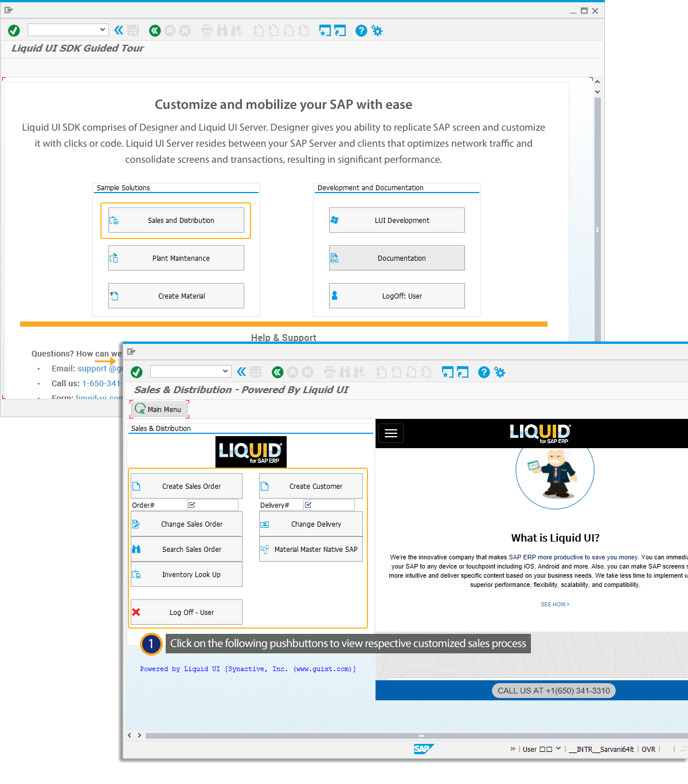This screenshot has height=784, width=688.
Task: Click the horizontal scroll right arrow
Action: 139,735
